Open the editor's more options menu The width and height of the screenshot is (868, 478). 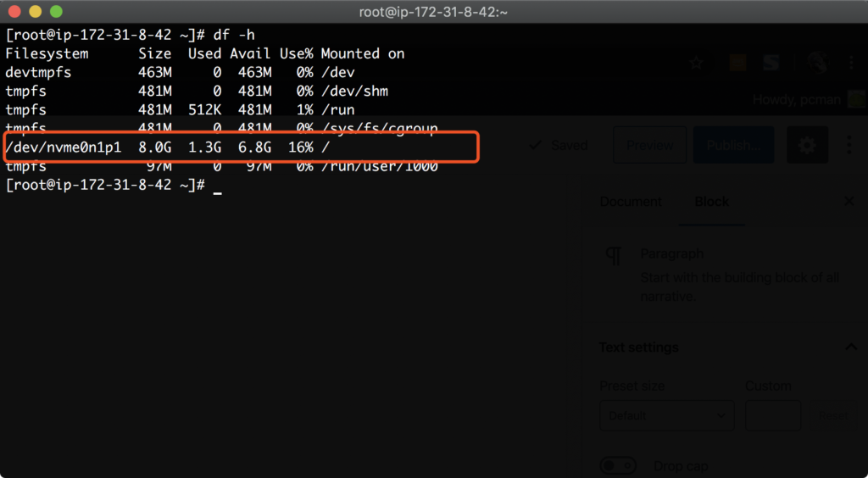[849, 146]
